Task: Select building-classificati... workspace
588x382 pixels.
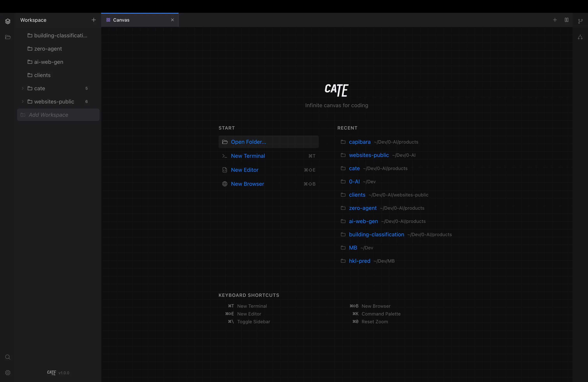Action: [x=58, y=36]
